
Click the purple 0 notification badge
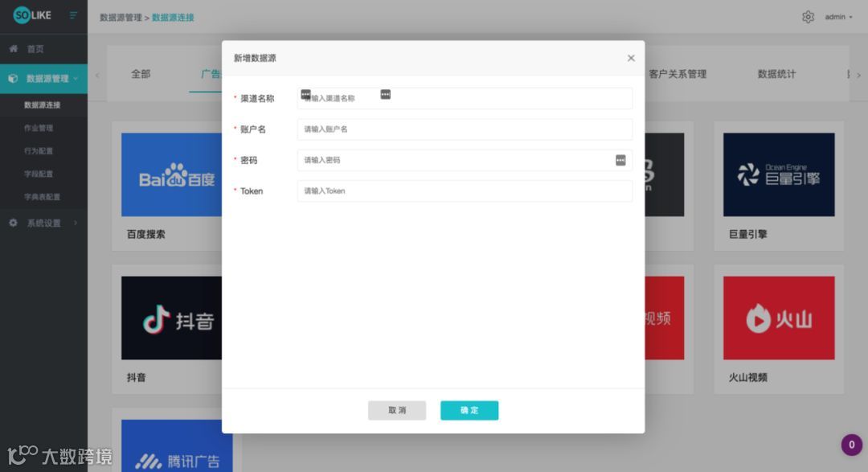(851, 445)
